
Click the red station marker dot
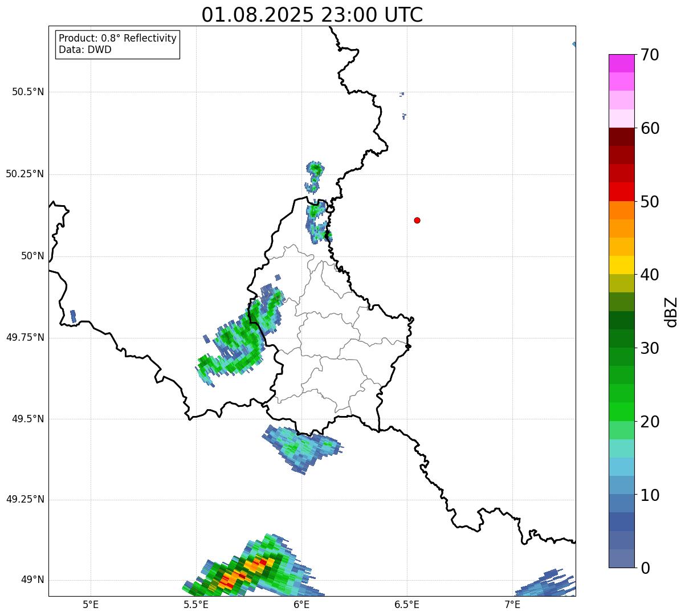pyautogui.click(x=417, y=220)
